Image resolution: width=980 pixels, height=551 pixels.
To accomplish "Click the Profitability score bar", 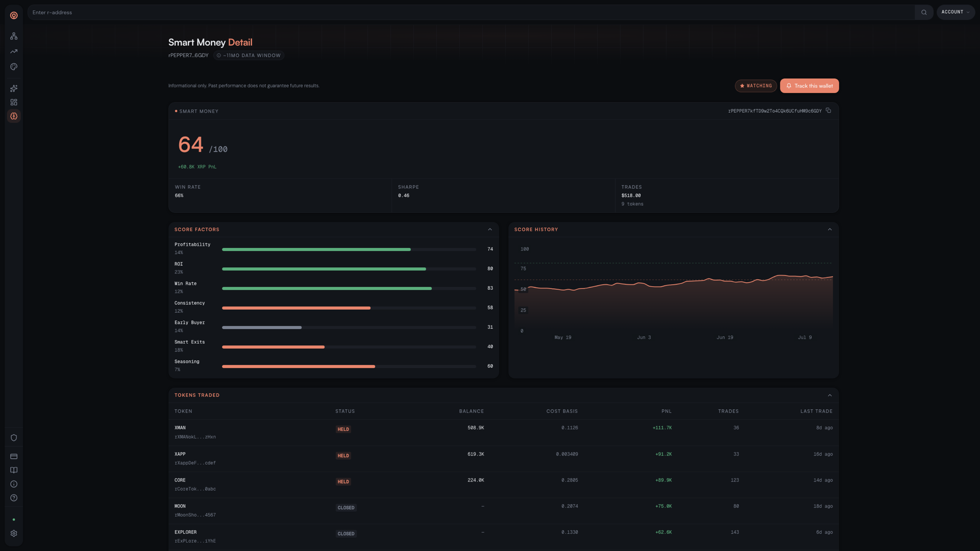I will click(x=349, y=249).
